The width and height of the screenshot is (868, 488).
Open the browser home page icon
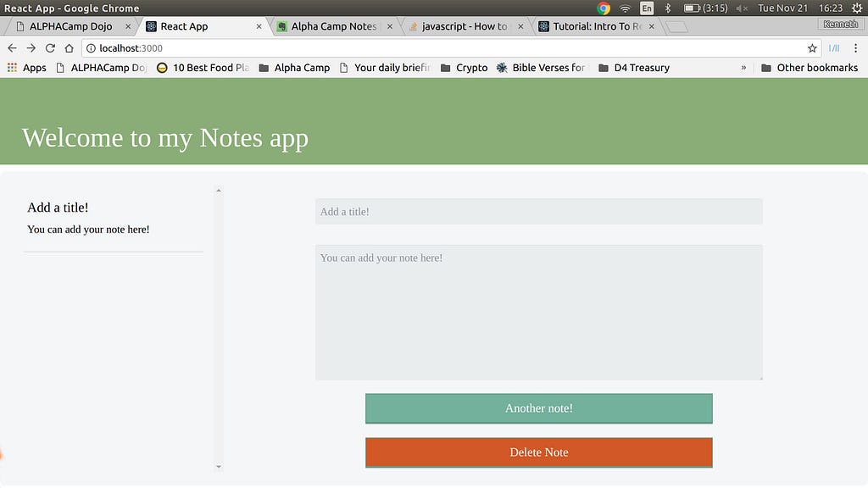tap(70, 48)
